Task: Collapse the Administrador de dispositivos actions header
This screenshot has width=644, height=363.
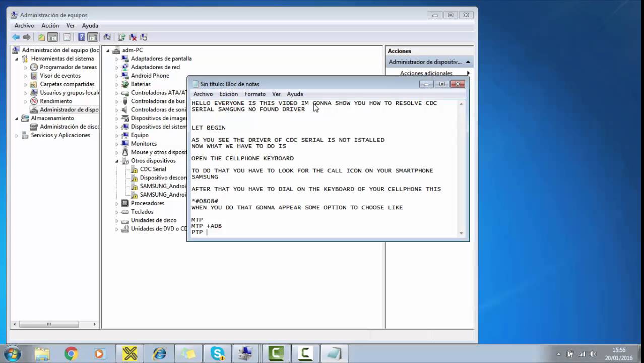Action: 468,62
